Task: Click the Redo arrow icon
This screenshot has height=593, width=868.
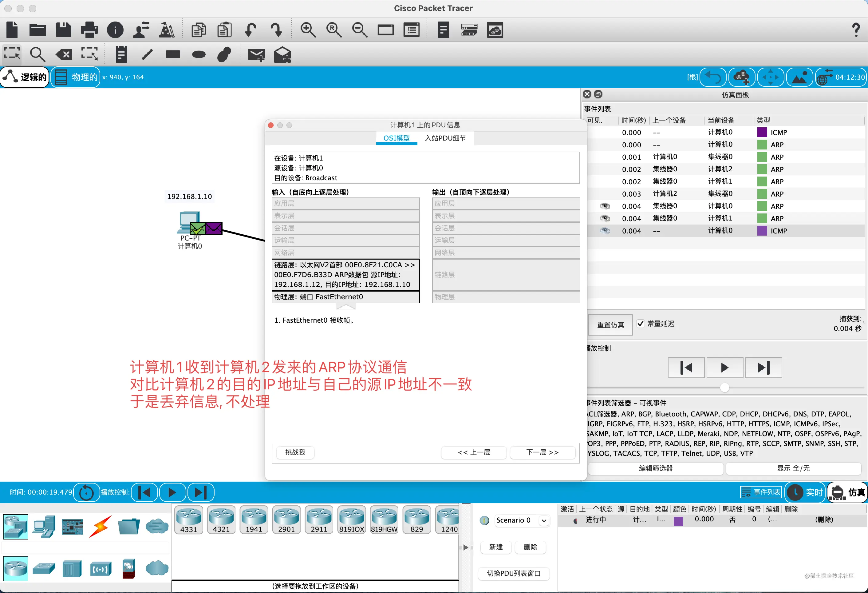Action: pyautogui.click(x=276, y=30)
